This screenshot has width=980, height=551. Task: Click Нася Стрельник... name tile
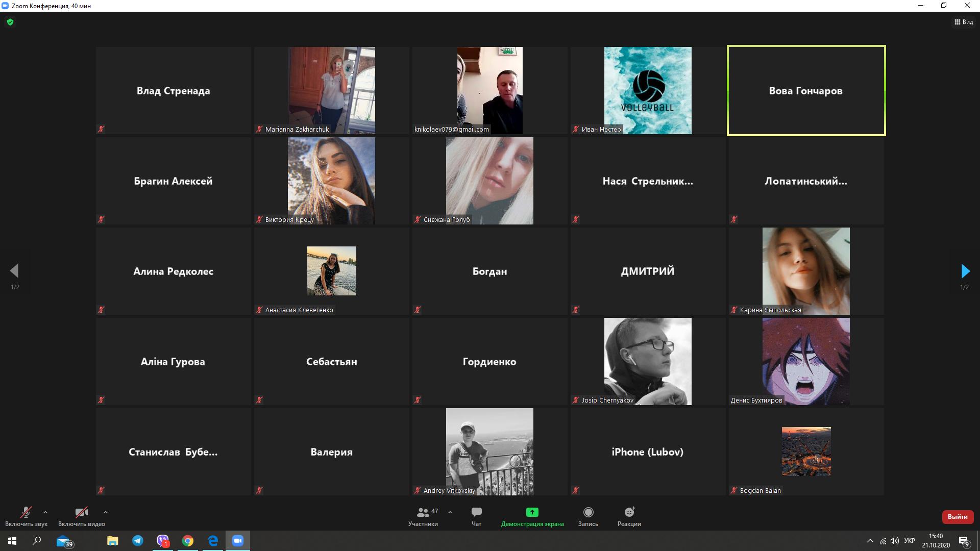click(x=648, y=181)
